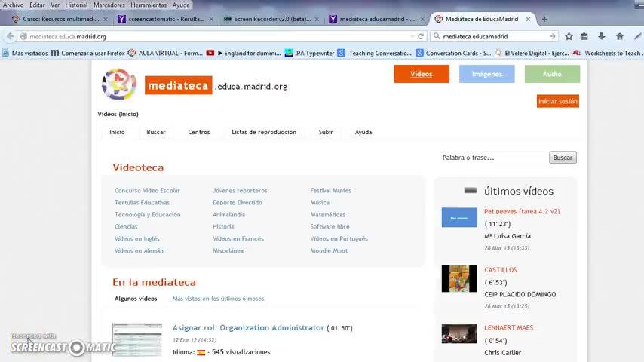Image resolution: width=644 pixels, height=362 pixels.
Task: Select the Inicio navigation tab
Action: [117, 132]
